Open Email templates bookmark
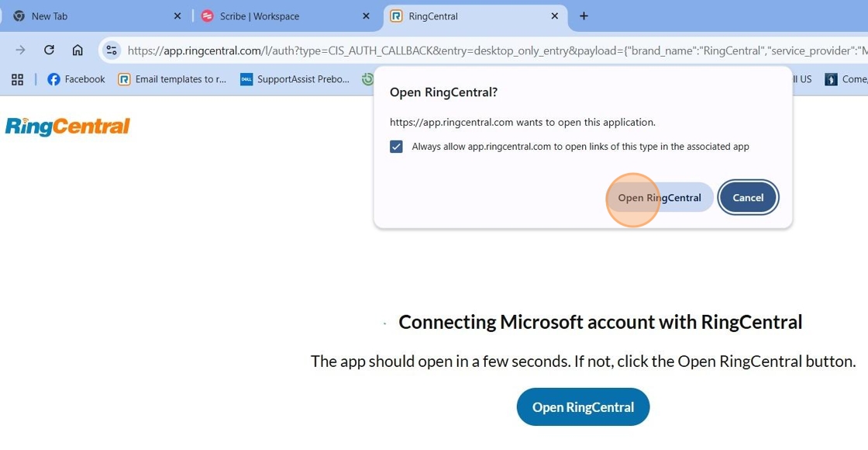 [x=172, y=79]
